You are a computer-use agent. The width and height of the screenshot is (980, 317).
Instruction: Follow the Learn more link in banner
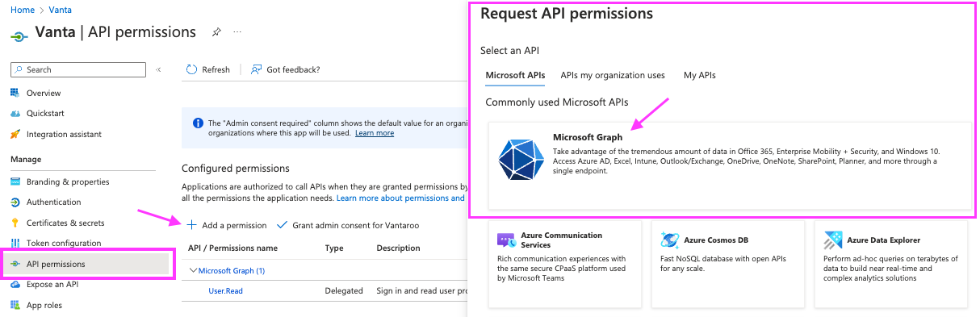coord(375,133)
